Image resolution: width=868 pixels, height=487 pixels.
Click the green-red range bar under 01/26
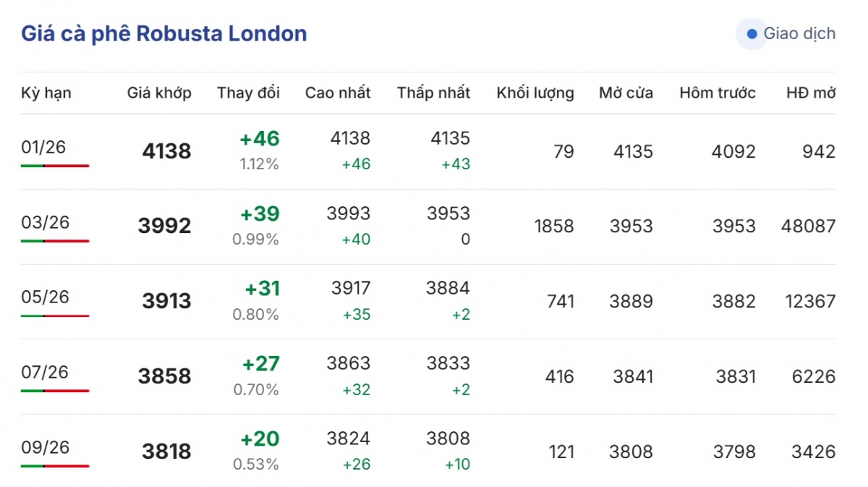55,166
